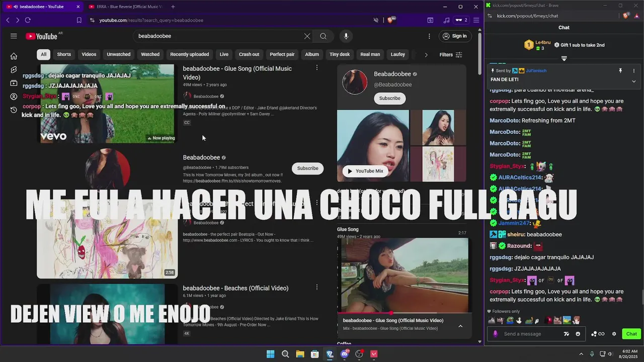Open site settings icon beside youtube.com URL
The height and width of the screenshot is (362, 644).
[x=92, y=20]
